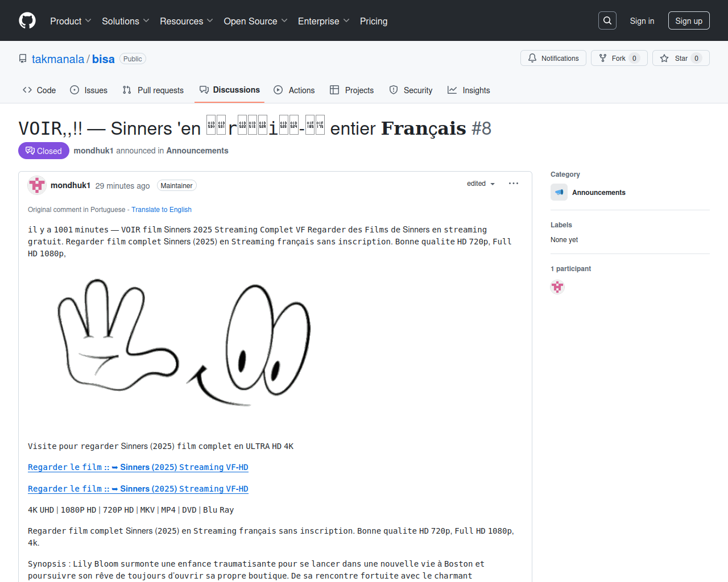The image size is (728, 582).
Task: Click the star count badge
Action: pos(697,58)
